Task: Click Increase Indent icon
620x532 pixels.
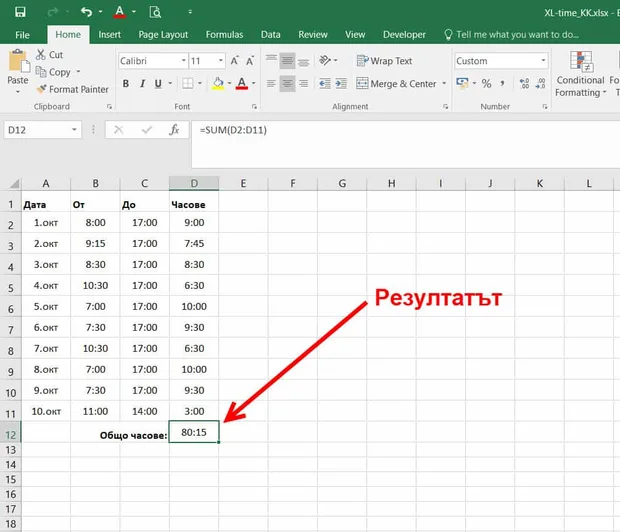Action: (x=341, y=83)
